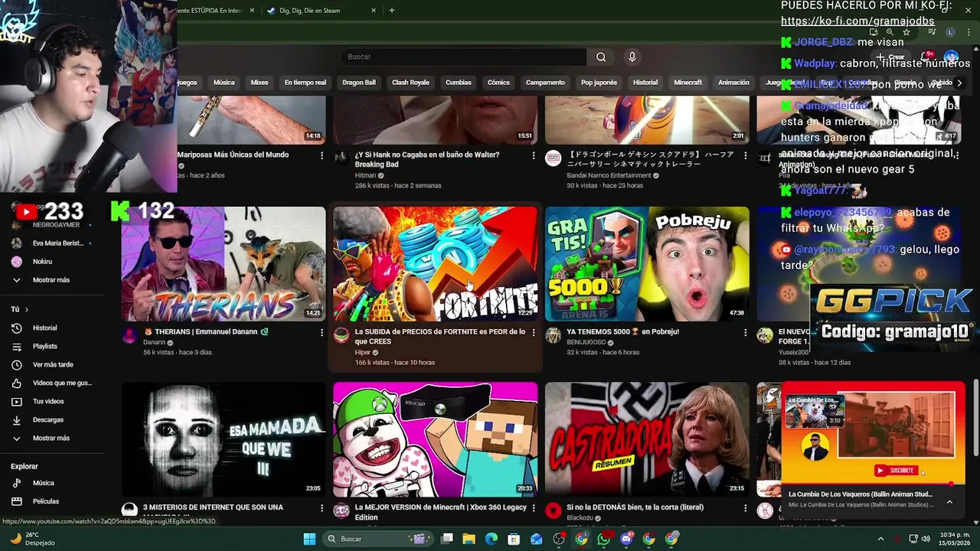Image resolution: width=980 pixels, height=551 pixels.
Task: Click the Tus videos play icon
Action: tap(17, 402)
